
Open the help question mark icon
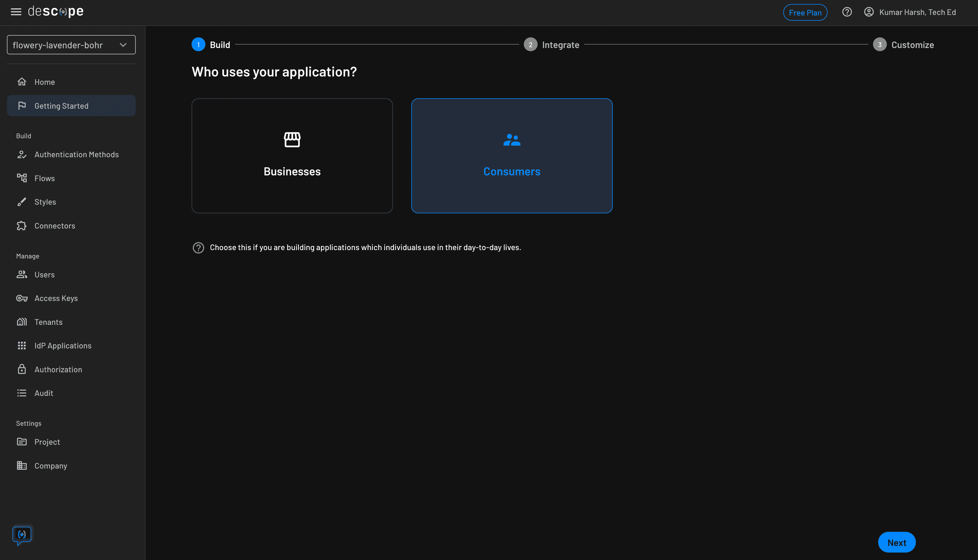point(847,12)
